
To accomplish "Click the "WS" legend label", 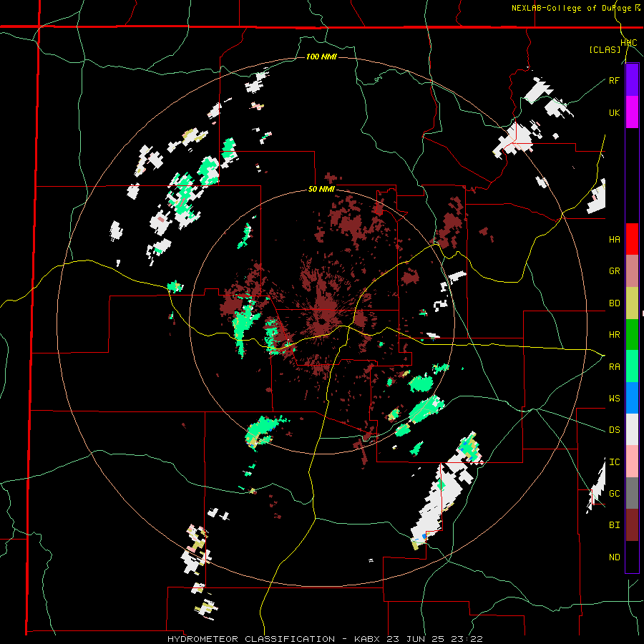I will (x=614, y=399).
